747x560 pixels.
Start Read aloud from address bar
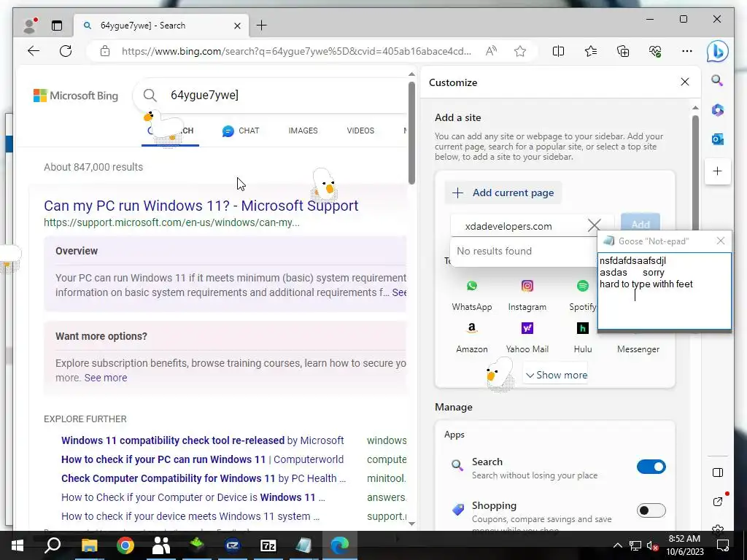click(x=491, y=51)
